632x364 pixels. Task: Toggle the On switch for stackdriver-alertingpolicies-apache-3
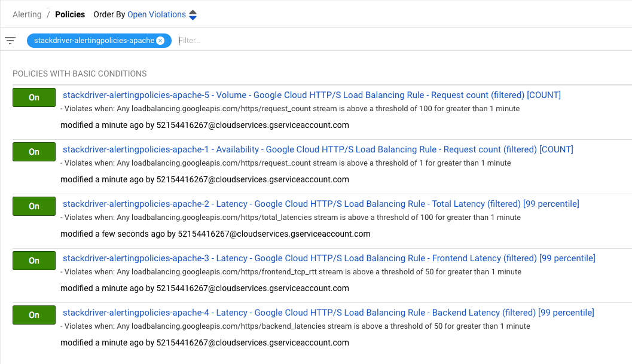[33, 260]
